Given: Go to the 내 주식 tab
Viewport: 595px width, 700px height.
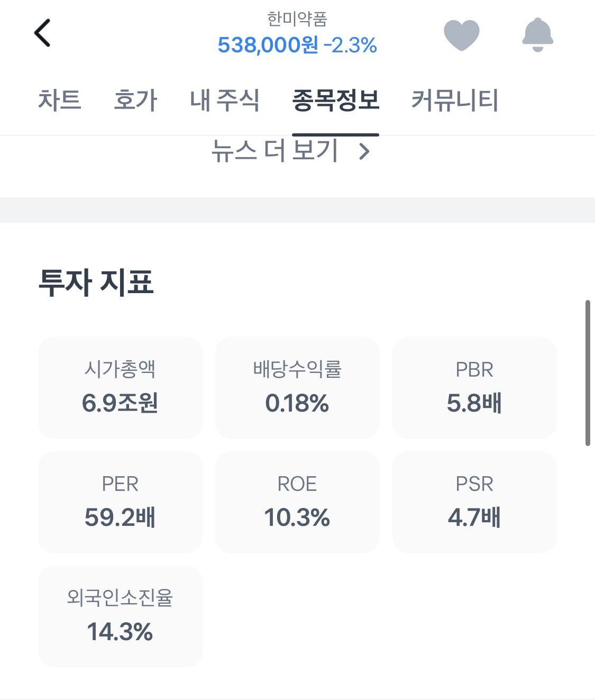Looking at the screenshot, I should [224, 100].
